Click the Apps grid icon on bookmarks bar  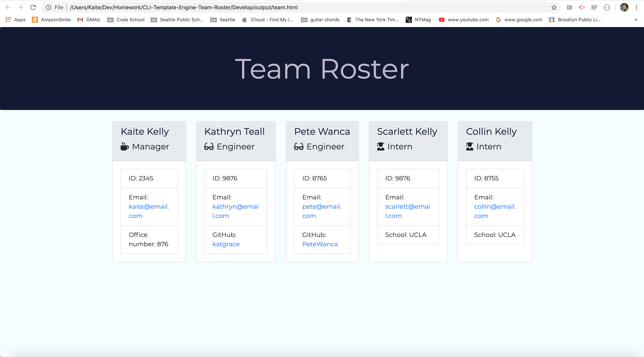point(8,20)
